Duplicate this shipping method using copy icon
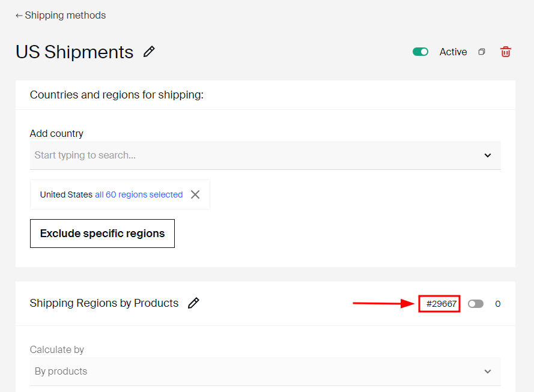 click(482, 52)
